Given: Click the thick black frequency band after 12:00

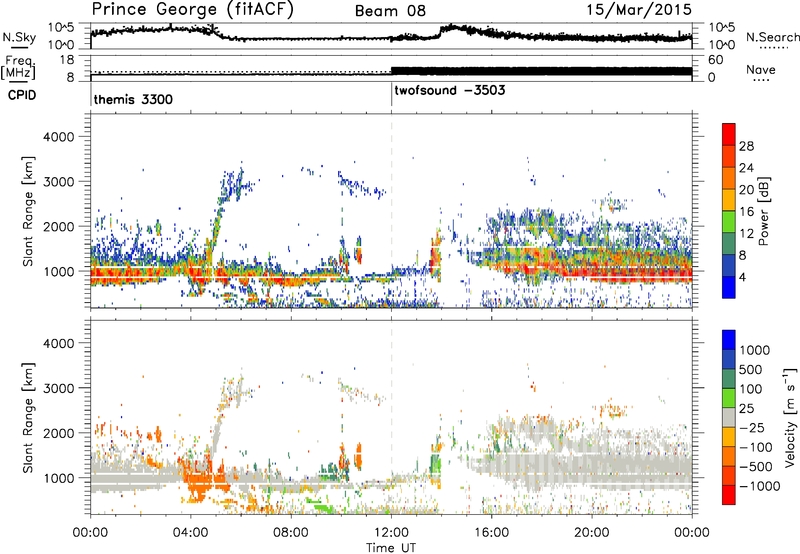Looking at the screenshot, I should click(x=541, y=71).
